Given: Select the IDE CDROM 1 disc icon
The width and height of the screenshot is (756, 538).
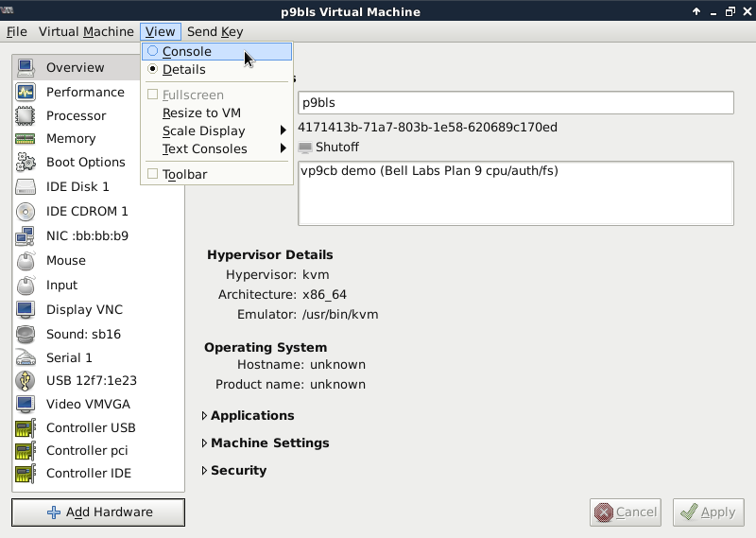Looking at the screenshot, I should 26,211.
